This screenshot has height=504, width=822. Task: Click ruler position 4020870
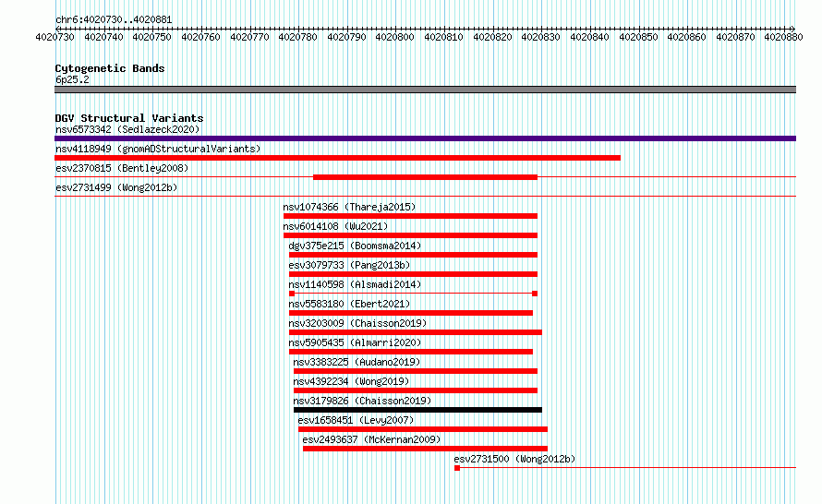[735, 37]
